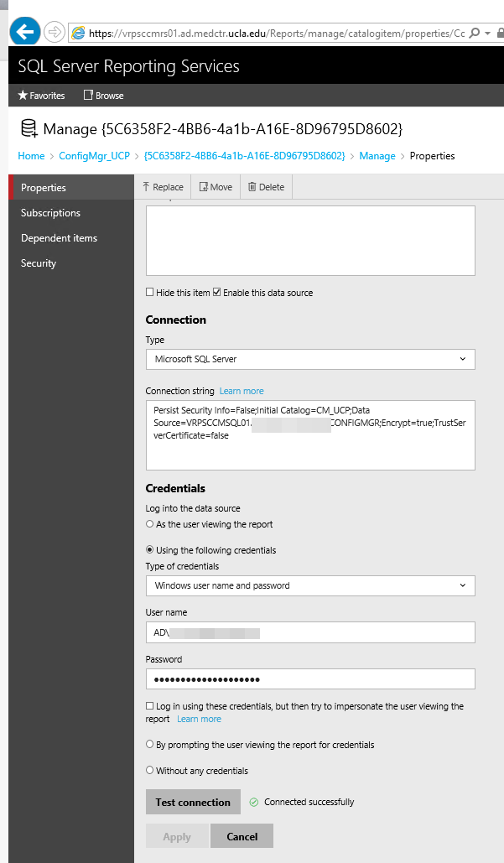This screenshot has height=863, width=504.
Task: Click the Manage breadcrumb link
Action: click(x=377, y=156)
